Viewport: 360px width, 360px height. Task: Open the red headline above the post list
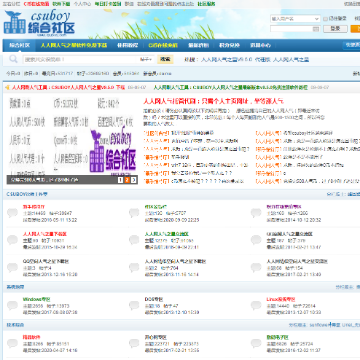[214, 101]
